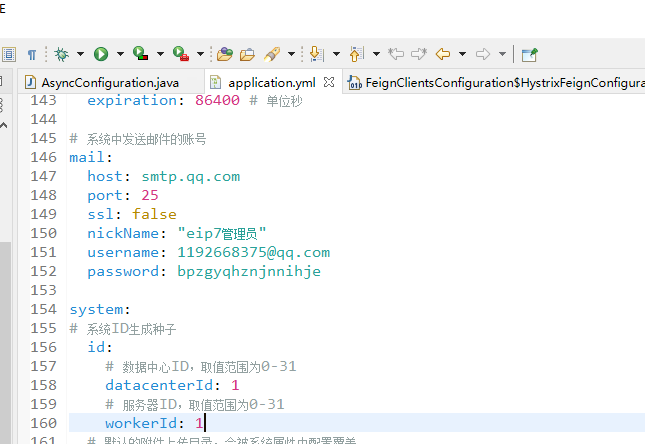The height and width of the screenshot is (444, 645).
Task: Click the Open Type icon
Action: (x=225, y=54)
